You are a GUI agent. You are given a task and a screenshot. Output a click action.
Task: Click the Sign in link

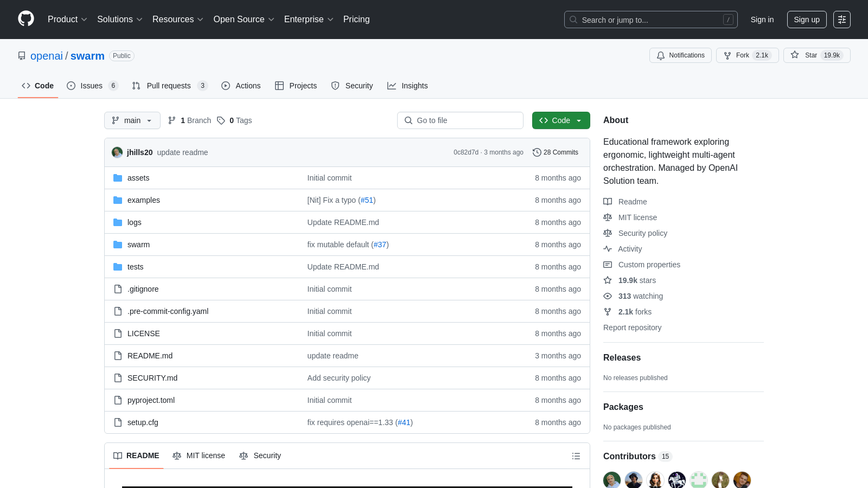click(x=762, y=20)
